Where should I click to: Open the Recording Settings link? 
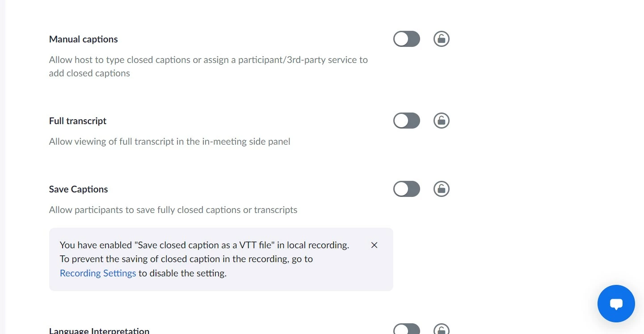[x=98, y=273]
